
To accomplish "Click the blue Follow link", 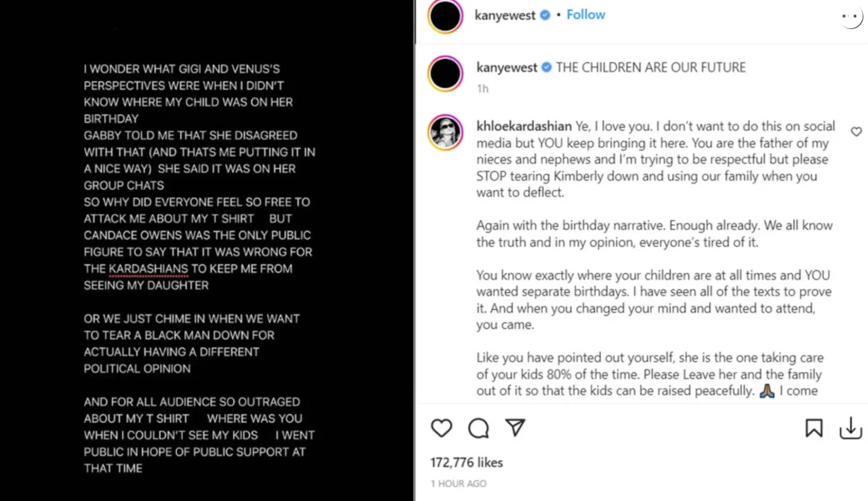I will click(x=585, y=15).
